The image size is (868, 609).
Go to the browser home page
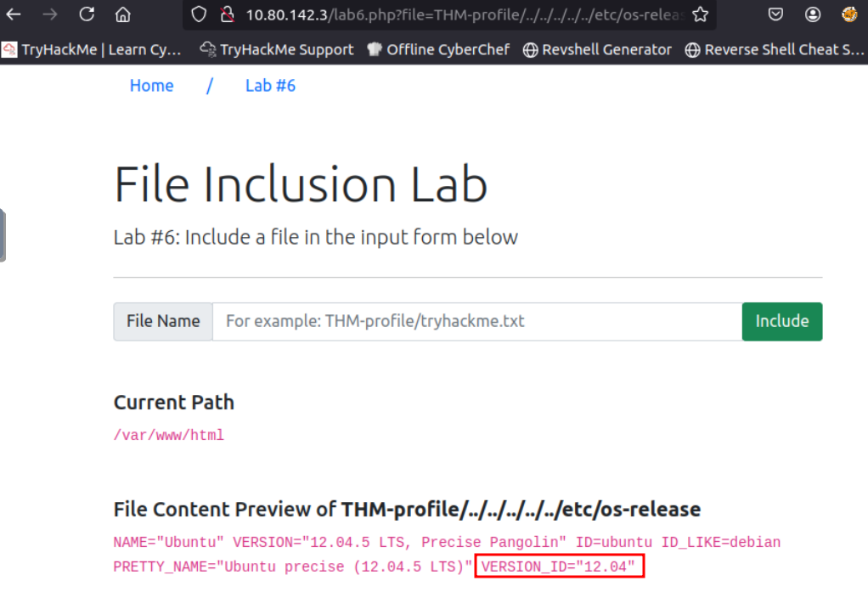click(123, 14)
